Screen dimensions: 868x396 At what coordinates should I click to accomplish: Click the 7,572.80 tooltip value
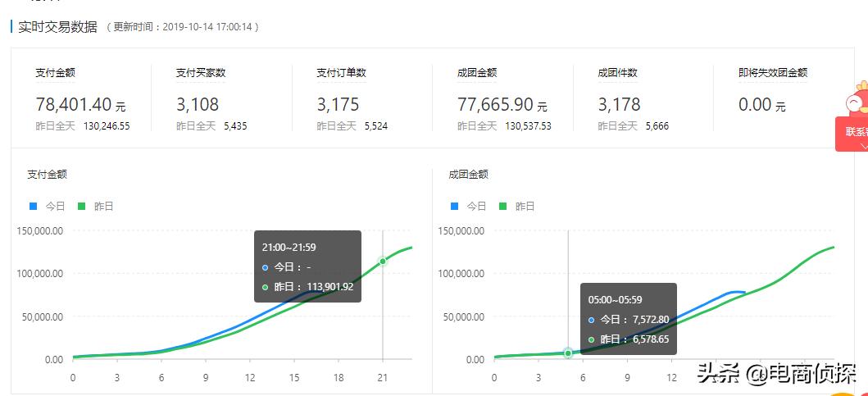click(x=649, y=320)
